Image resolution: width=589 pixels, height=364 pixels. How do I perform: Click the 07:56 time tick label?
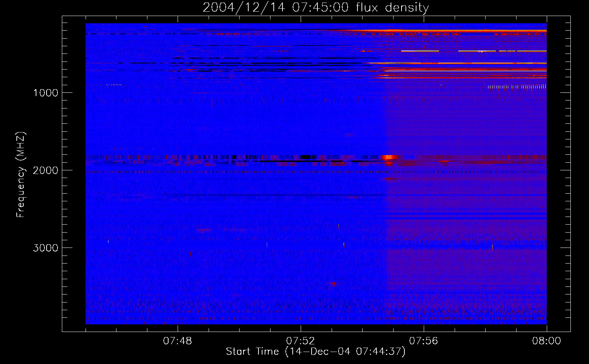click(x=424, y=341)
